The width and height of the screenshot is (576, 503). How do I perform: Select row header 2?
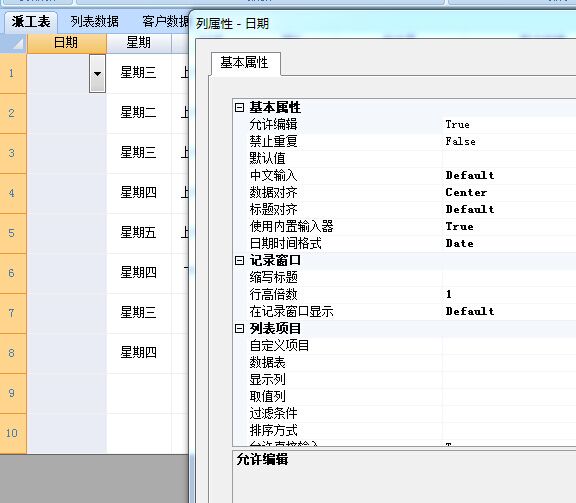[13, 113]
